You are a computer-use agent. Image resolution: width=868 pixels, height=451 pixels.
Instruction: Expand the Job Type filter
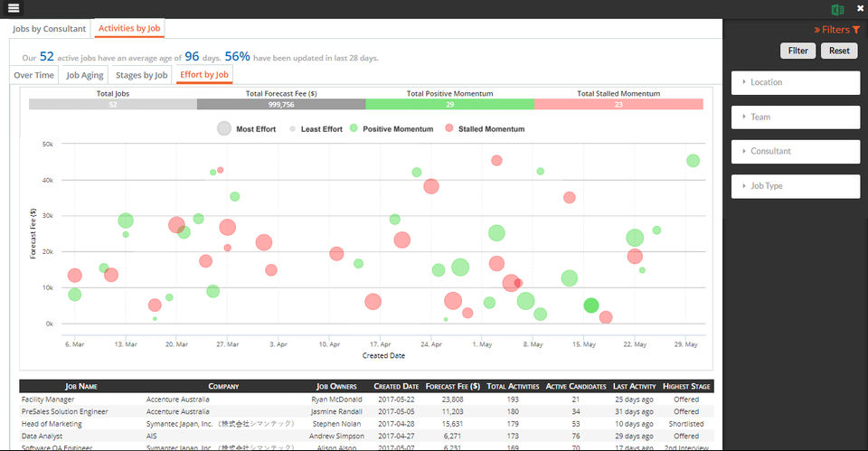796,186
